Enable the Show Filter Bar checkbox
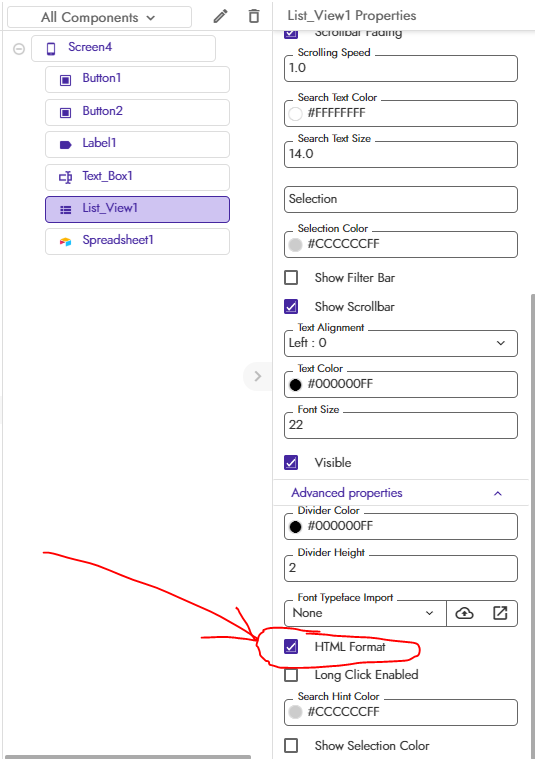Image resolution: width=535 pixels, height=759 pixels. pyautogui.click(x=291, y=278)
